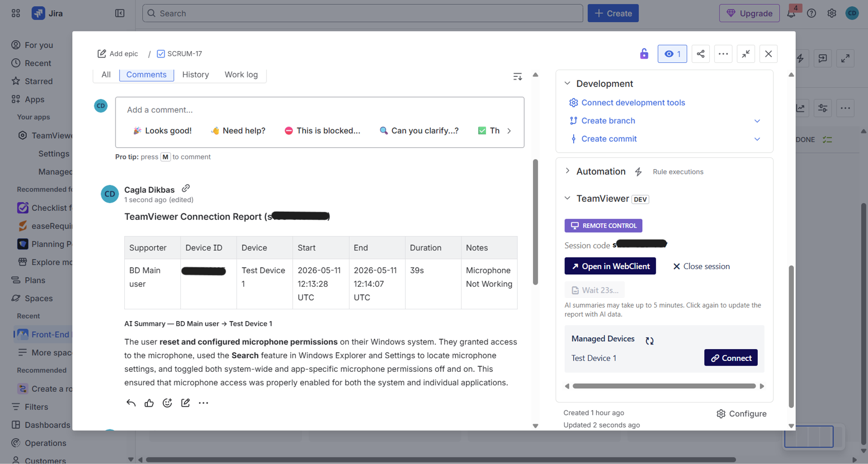Insert the Need help? quick reply

[x=238, y=130]
